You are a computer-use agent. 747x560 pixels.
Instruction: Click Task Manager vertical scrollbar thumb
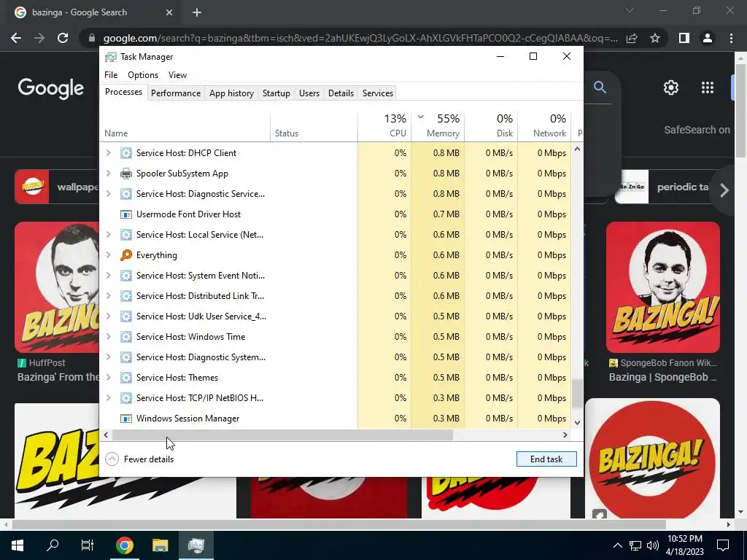[x=577, y=394]
